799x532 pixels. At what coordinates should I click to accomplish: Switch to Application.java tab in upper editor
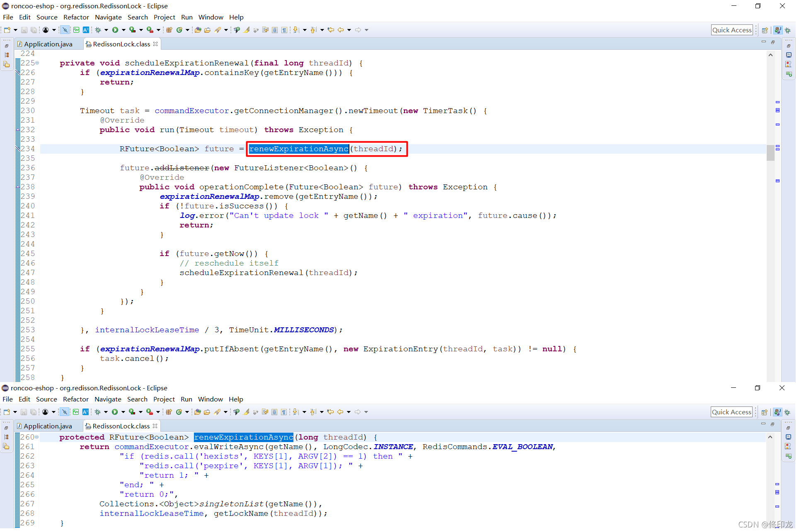[48, 44]
